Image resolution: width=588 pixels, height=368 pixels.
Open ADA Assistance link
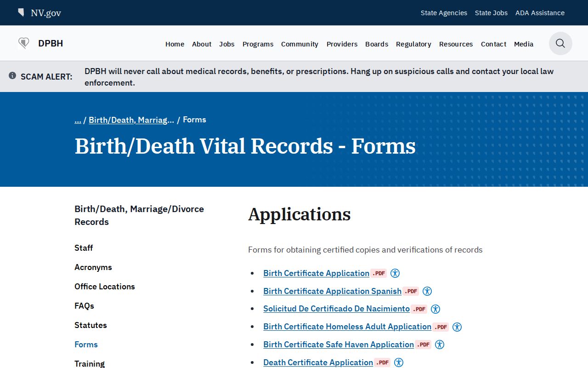[540, 13]
